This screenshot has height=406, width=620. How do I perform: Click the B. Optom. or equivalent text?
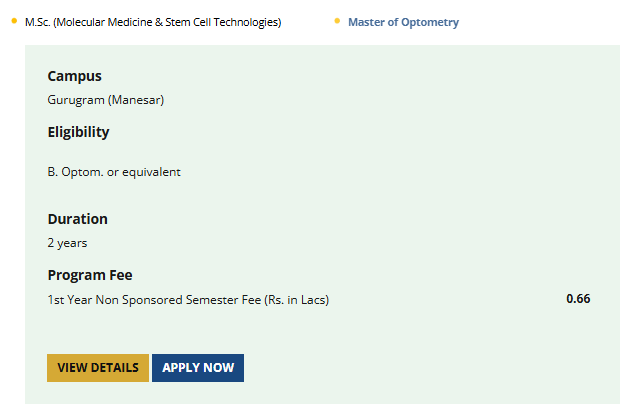pyautogui.click(x=114, y=172)
